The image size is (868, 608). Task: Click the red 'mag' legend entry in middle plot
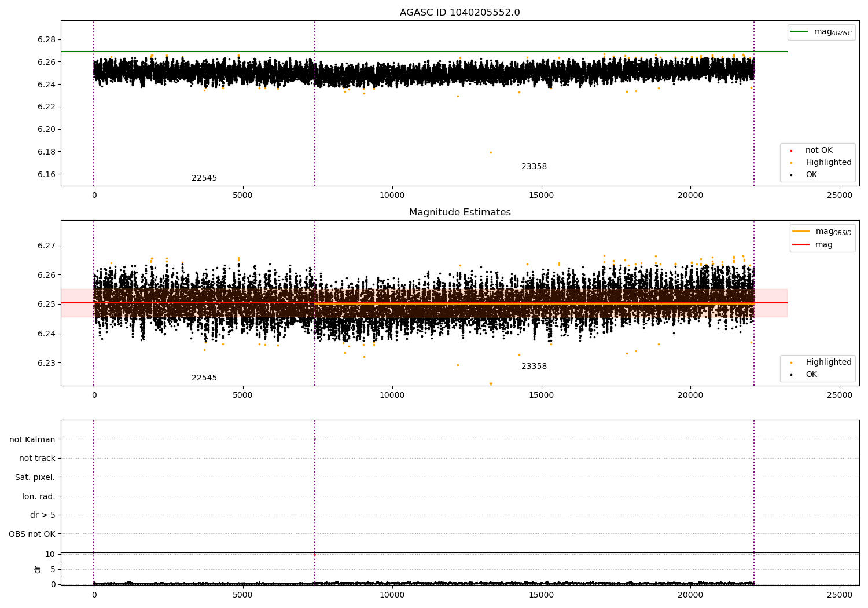(813, 245)
